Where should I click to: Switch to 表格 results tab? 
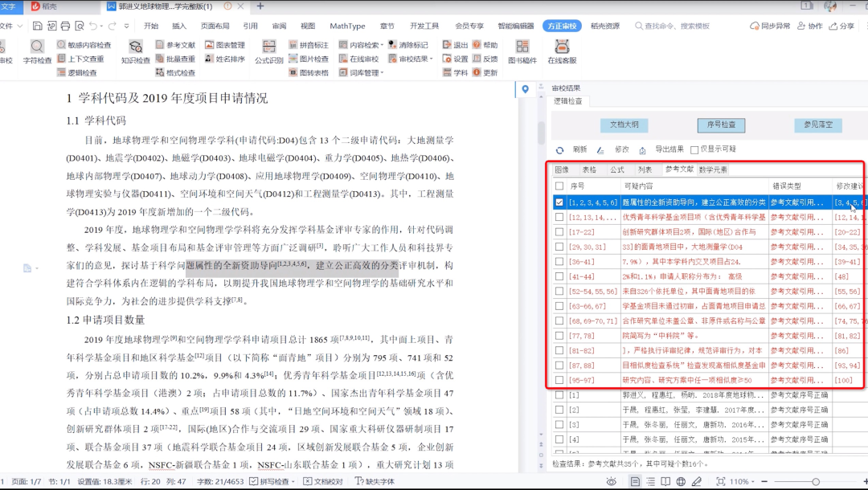tap(589, 169)
